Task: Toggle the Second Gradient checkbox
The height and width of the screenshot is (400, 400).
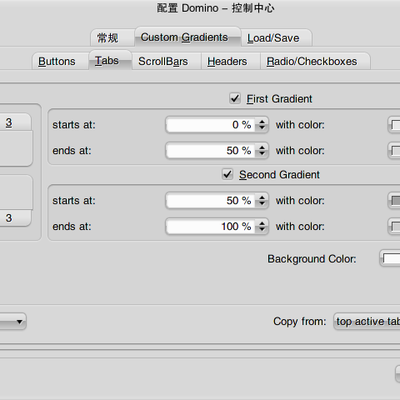Action: pyautogui.click(x=227, y=174)
